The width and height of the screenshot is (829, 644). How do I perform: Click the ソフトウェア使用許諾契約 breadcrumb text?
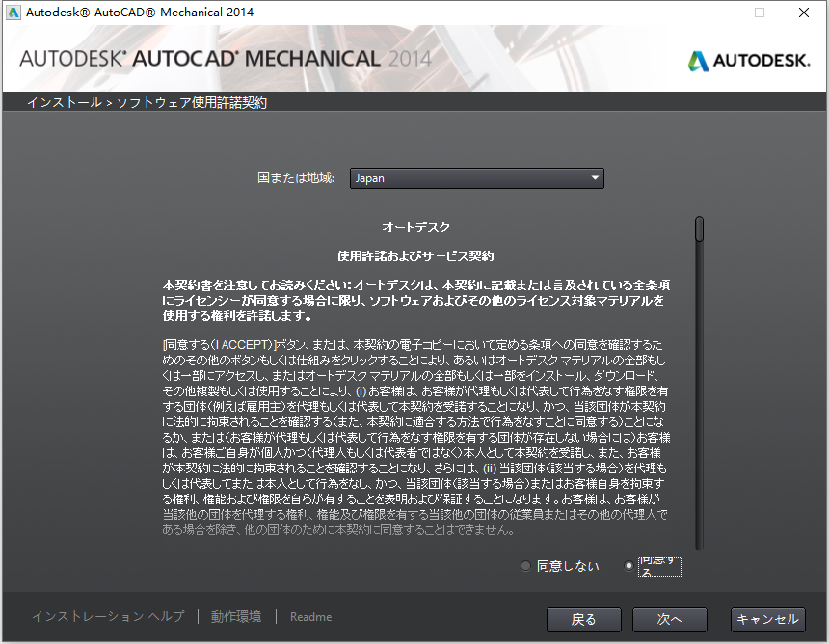(192, 102)
